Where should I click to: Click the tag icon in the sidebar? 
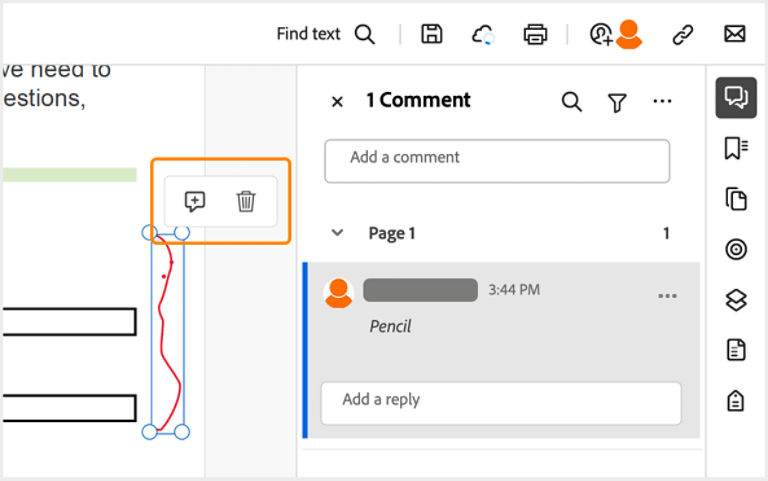pyautogui.click(x=736, y=401)
